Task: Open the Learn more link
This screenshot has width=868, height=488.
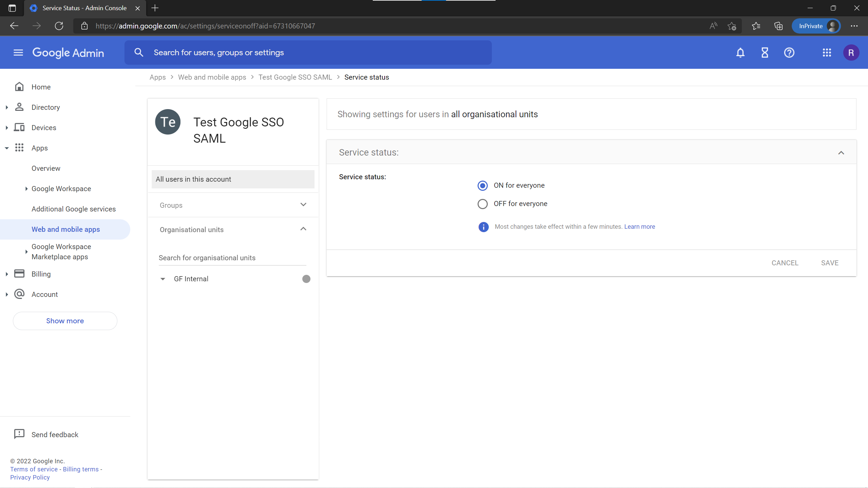Action: click(x=639, y=227)
